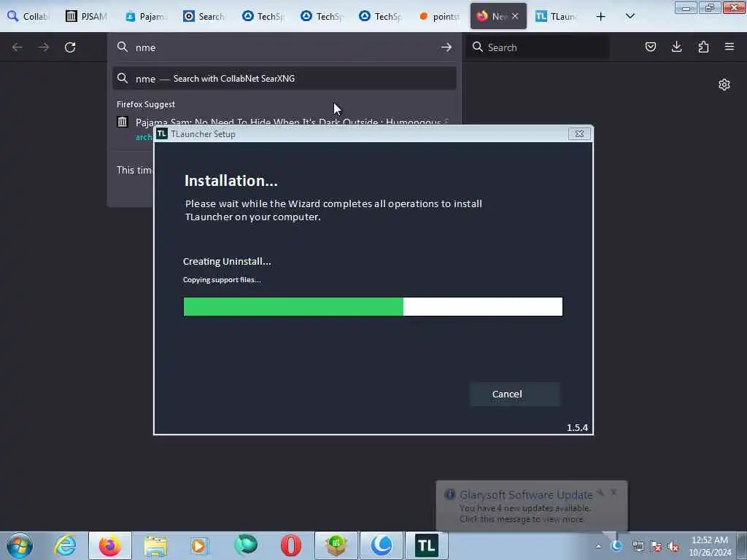Open the Windows Start menu
747x560 pixels.
pyautogui.click(x=20, y=545)
